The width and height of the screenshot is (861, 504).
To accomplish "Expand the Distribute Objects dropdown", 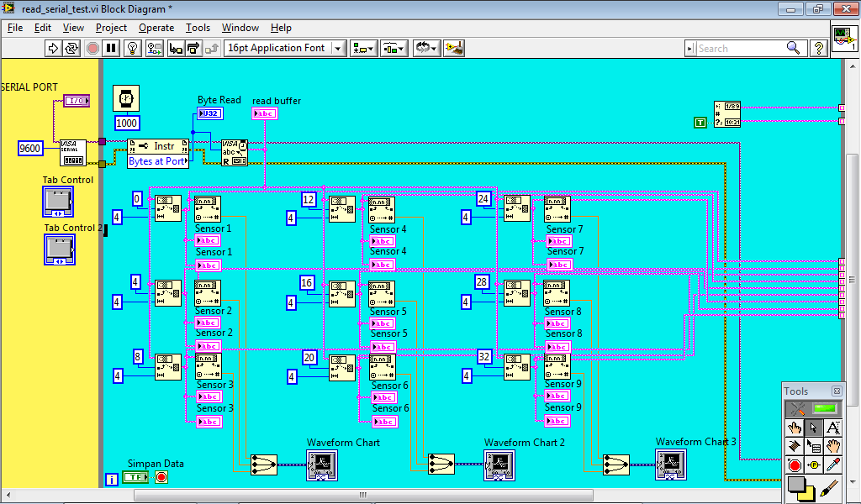I will pyautogui.click(x=394, y=48).
